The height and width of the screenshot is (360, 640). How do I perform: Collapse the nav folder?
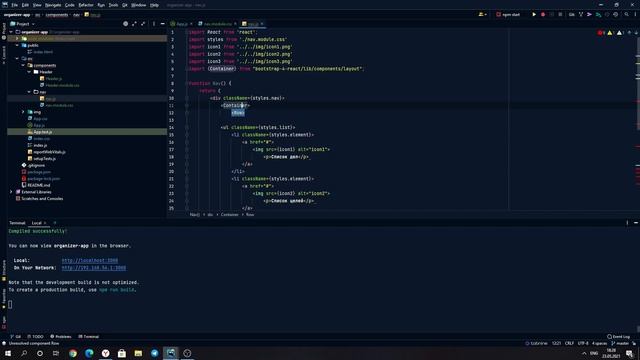(x=29, y=92)
